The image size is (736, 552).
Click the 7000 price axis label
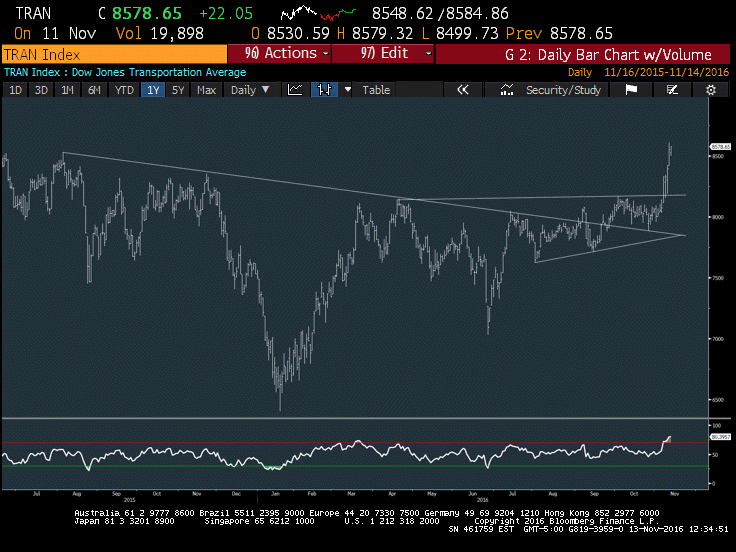point(718,339)
